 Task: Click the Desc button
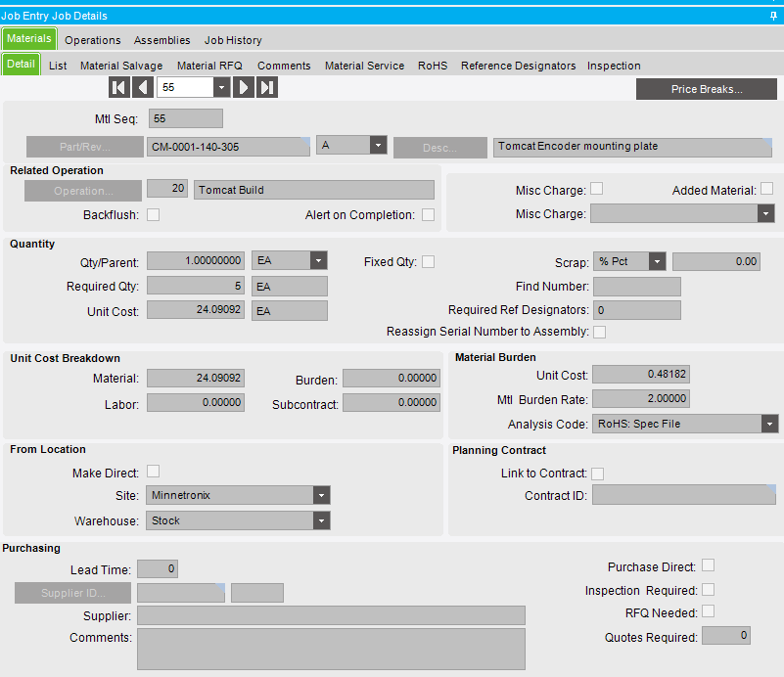440,148
